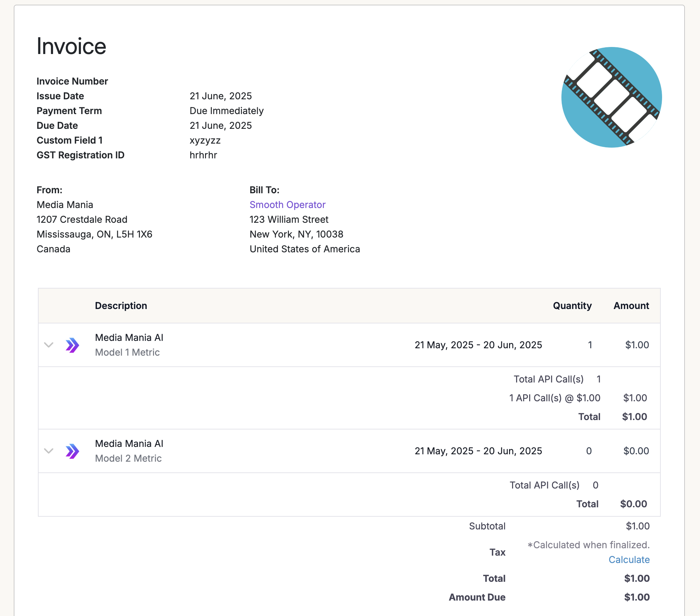Click the Description column header
700x616 pixels.
(121, 305)
